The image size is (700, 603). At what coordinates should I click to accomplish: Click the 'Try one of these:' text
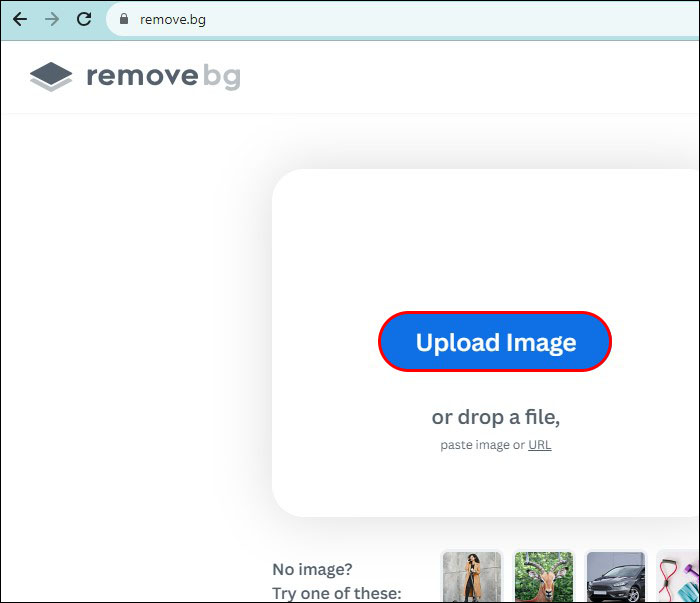(337, 593)
